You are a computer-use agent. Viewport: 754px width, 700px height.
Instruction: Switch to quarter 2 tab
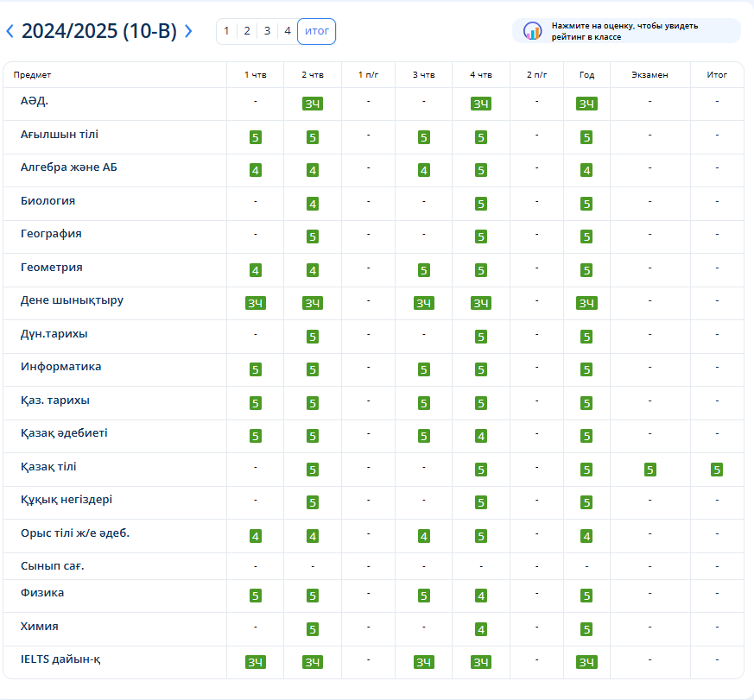coord(247,31)
